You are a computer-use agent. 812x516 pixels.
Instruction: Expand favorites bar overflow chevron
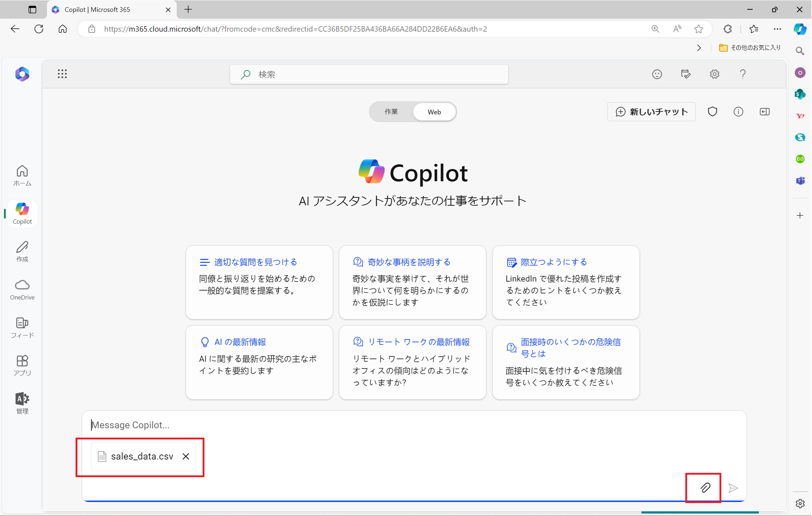point(699,48)
